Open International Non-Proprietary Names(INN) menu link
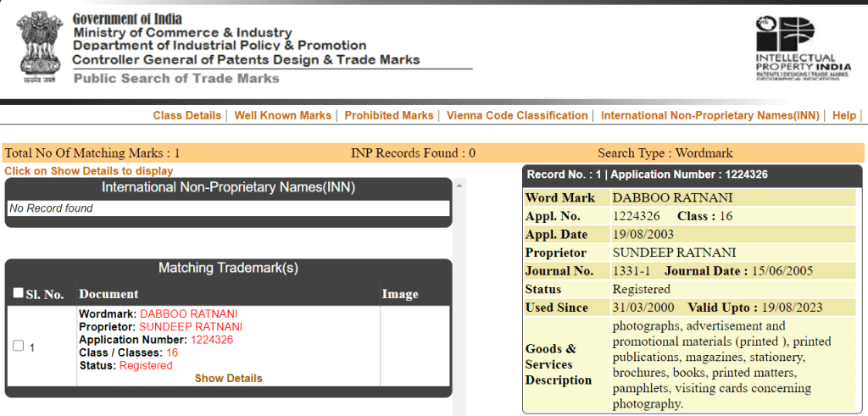The height and width of the screenshot is (416, 868). pos(709,115)
